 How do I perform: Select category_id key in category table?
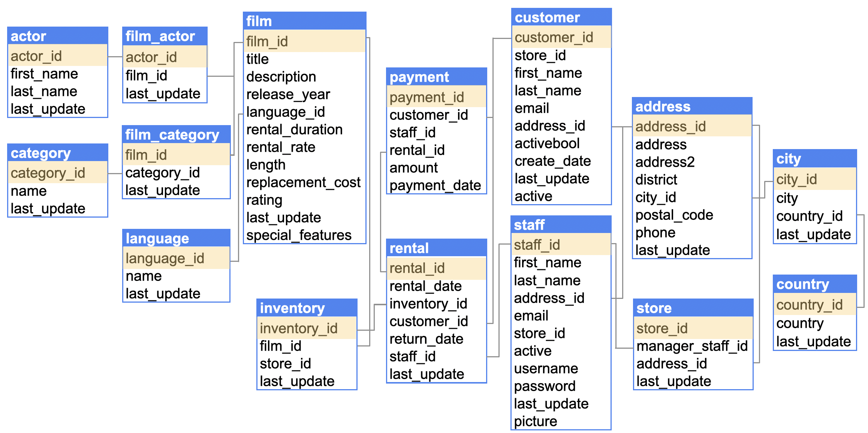tap(48, 173)
